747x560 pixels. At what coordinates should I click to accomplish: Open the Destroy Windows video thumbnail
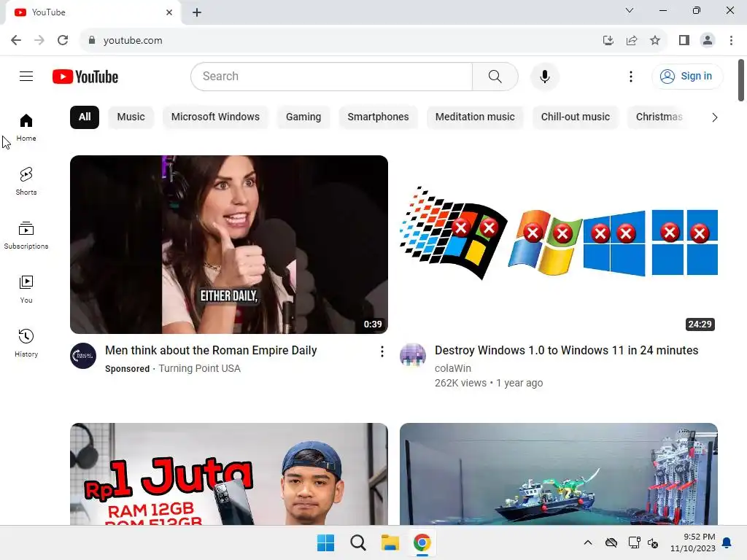[x=558, y=244]
